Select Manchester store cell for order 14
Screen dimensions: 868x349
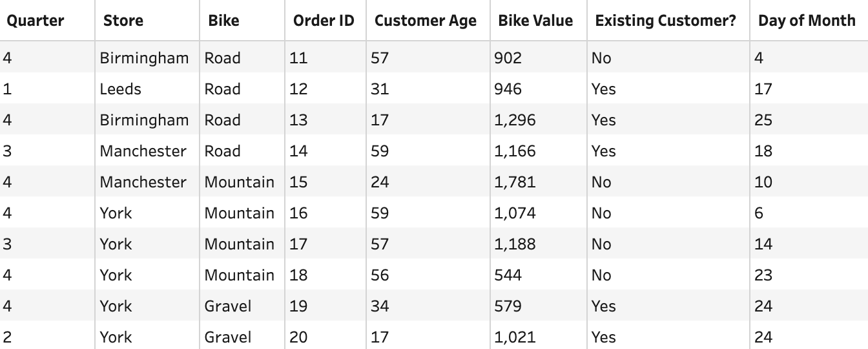click(143, 151)
